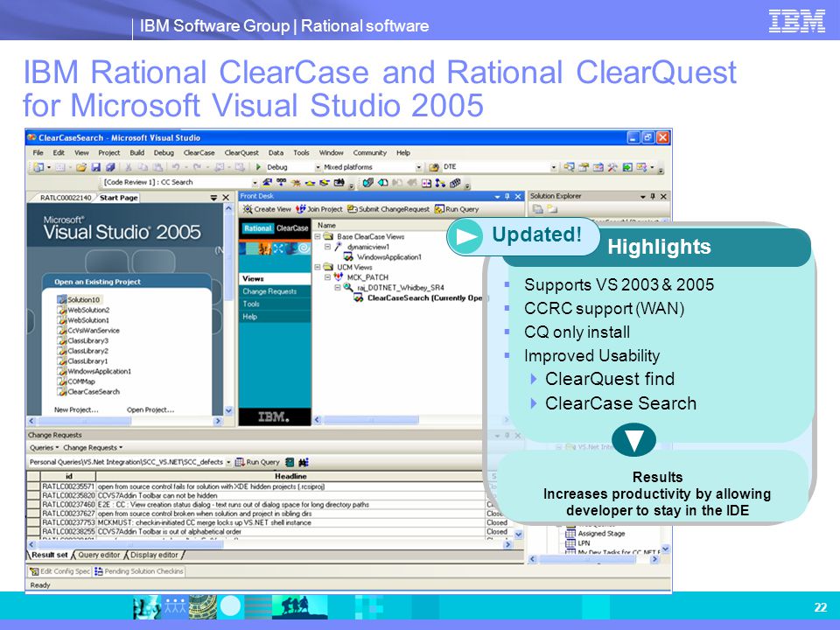Click the New Project toolbar icon
The image size is (840, 630).
[x=38, y=167]
